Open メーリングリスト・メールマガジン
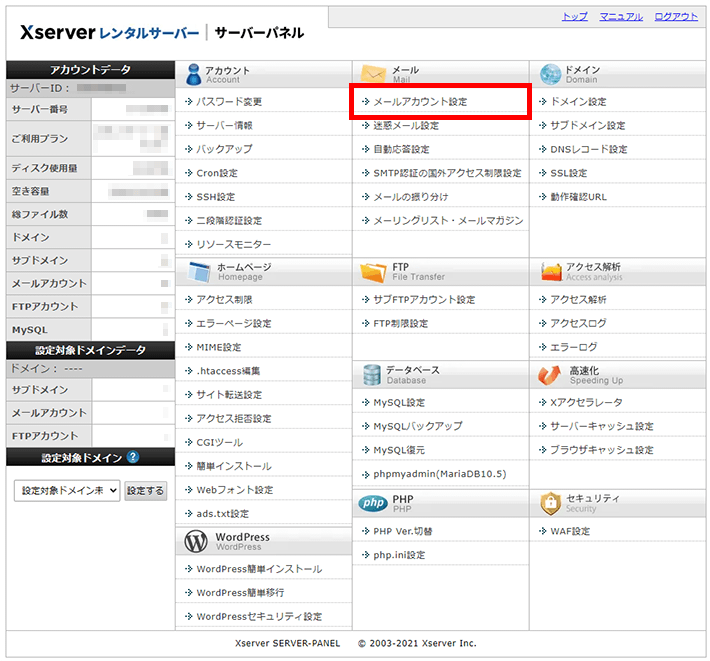The height and width of the screenshot is (661, 710). click(x=448, y=220)
